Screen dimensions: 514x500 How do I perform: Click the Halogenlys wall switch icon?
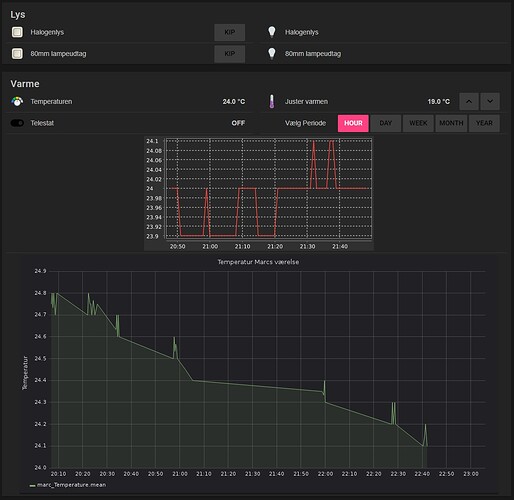pyautogui.click(x=17, y=32)
